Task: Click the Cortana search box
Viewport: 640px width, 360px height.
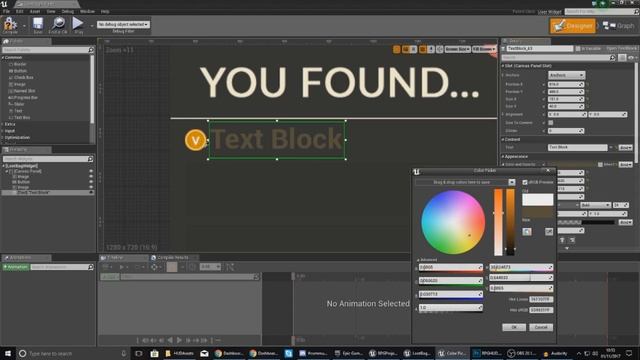Action: (x=73, y=353)
